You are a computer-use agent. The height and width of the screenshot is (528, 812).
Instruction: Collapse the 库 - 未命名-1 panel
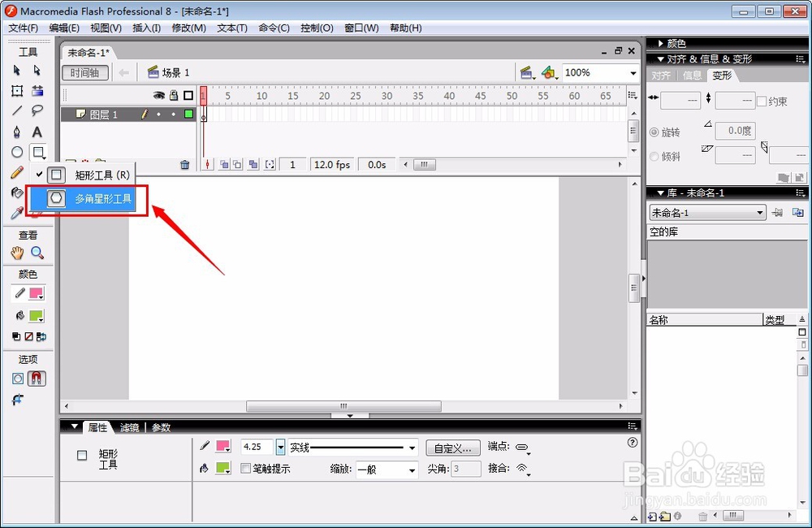(x=661, y=193)
